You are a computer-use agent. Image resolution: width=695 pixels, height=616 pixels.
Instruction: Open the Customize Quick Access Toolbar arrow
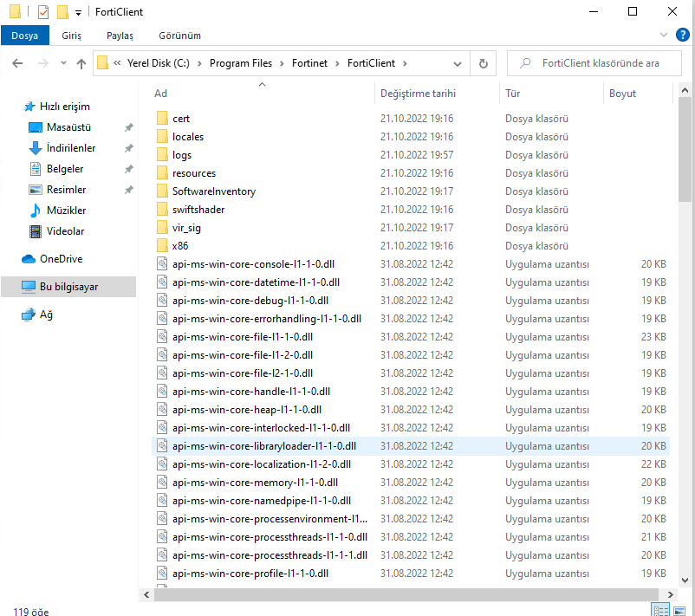(79, 13)
